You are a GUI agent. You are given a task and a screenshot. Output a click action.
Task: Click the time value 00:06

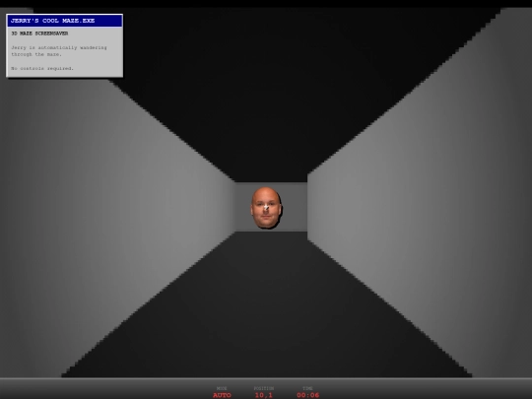(x=307, y=395)
